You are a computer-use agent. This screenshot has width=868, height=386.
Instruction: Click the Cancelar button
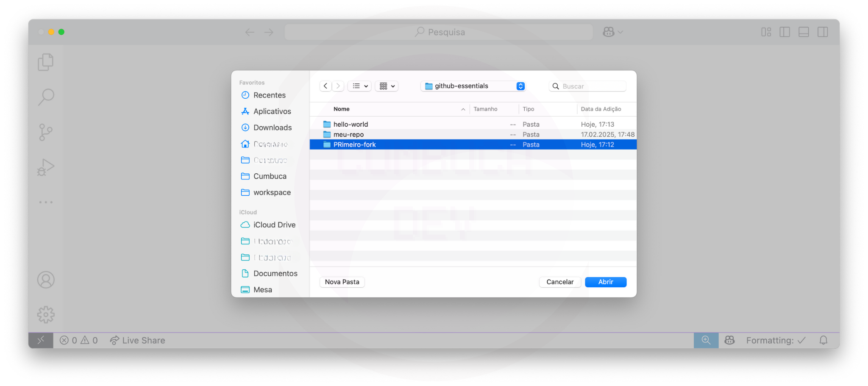click(x=559, y=282)
